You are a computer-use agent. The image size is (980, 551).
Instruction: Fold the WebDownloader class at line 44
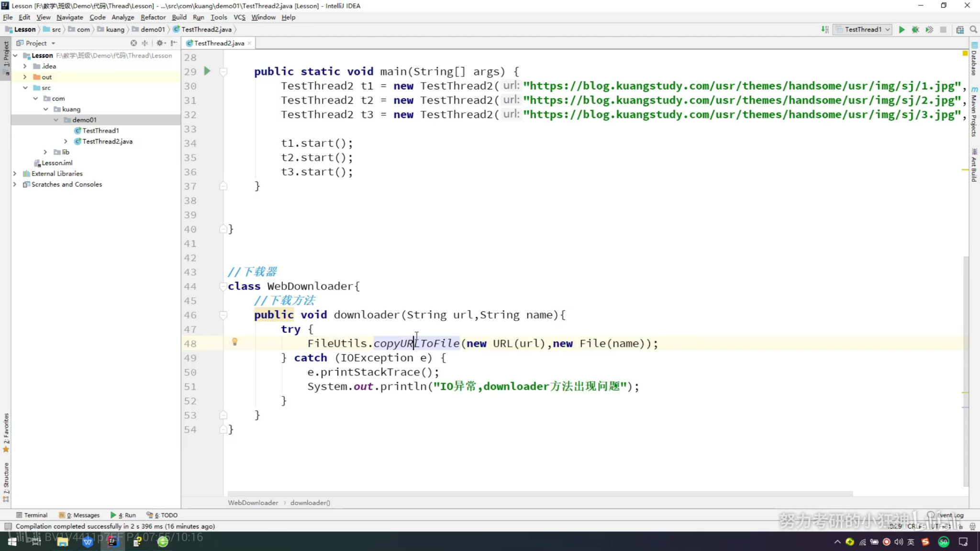[223, 286]
